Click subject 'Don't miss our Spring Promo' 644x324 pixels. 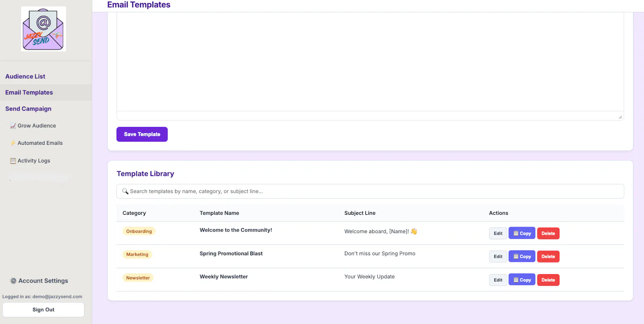coord(380,253)
